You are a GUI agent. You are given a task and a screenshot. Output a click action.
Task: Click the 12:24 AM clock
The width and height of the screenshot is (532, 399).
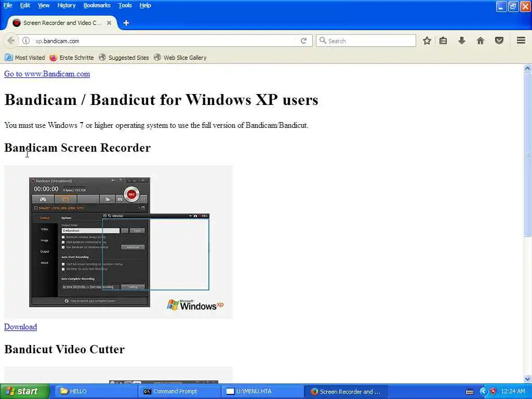(x=513, y=392)
